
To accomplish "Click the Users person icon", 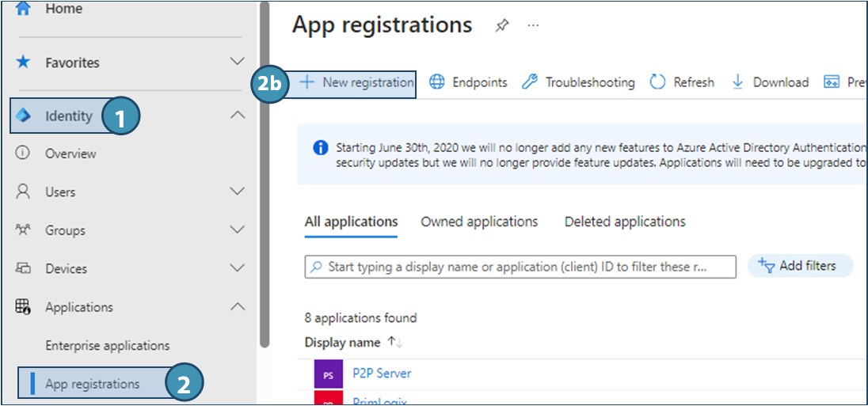I will (24, 192).
